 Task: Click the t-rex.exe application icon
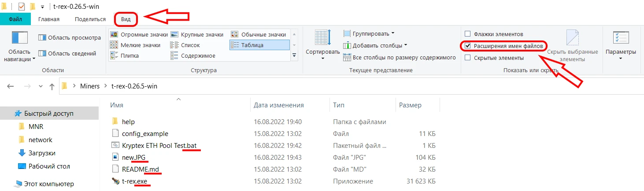(115, 181)
